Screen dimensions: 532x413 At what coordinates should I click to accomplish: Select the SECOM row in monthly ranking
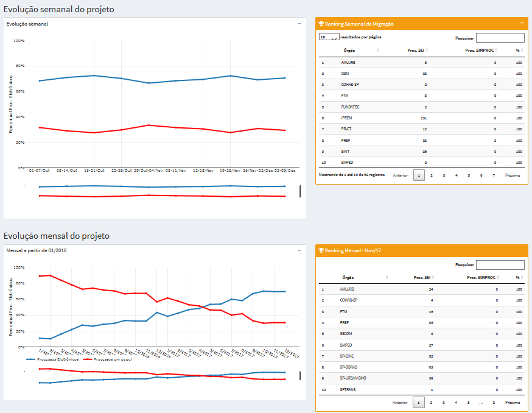[x=422, y=334]
